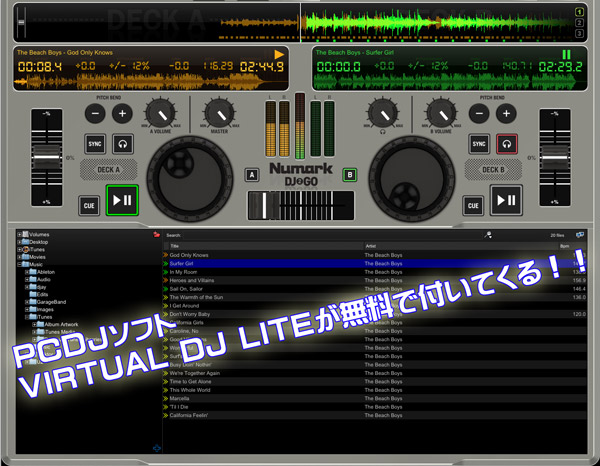Click the Deck B jog wheel
The height and width of the screenshot is (466, 600).
412,179
